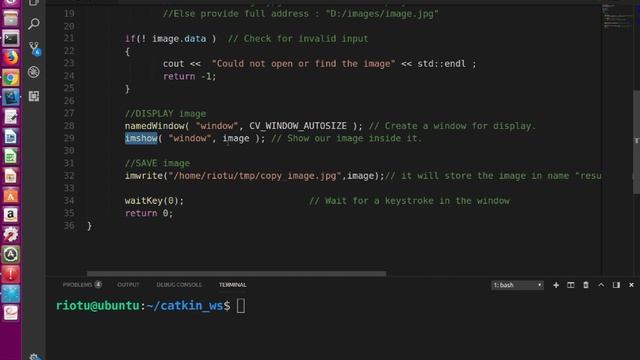Split the terminal panel
640x360 pixels.
point(571,285)
